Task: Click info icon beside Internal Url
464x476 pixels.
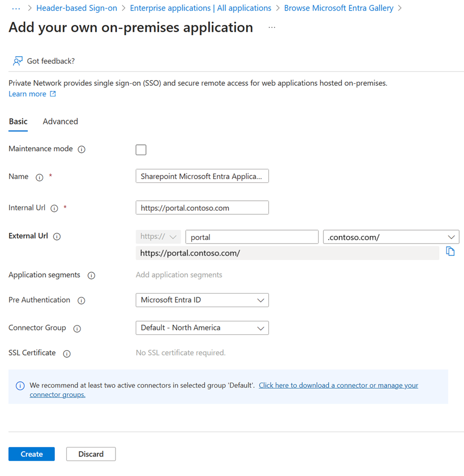Action: tap(55, 208)
